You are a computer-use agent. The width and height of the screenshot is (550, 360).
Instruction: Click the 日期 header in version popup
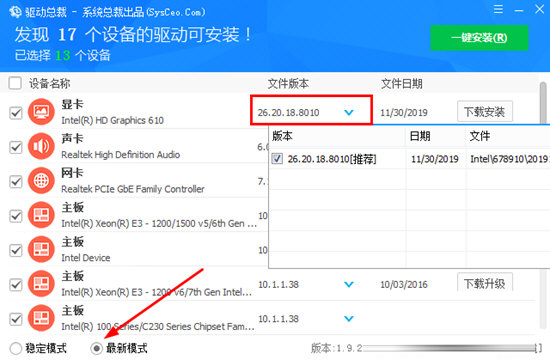point(420,136)
